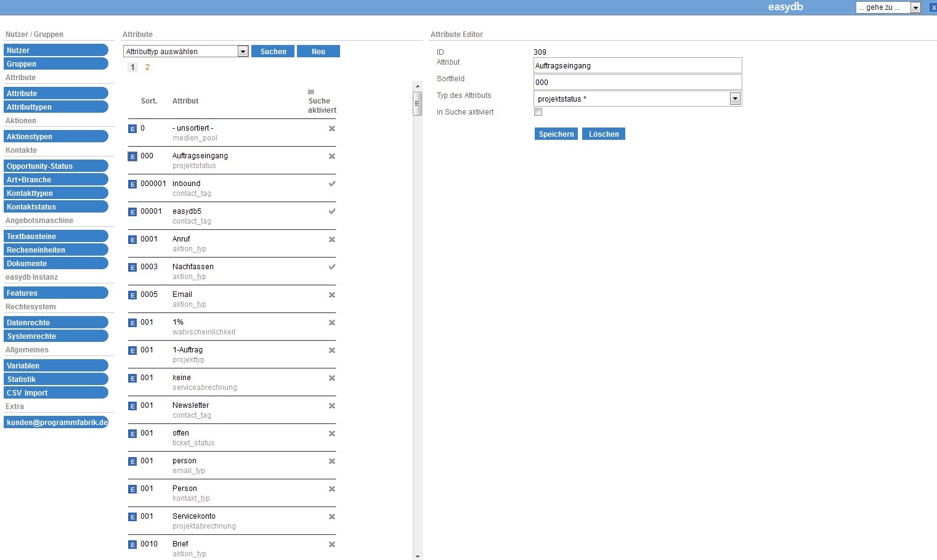Go to page 2 of attribute list

[x=147, y=67]
